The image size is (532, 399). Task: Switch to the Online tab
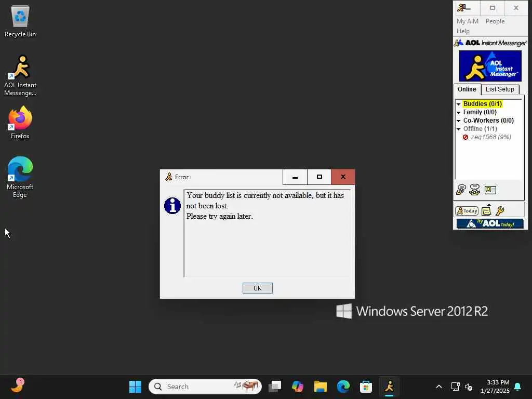click(467, 89)
